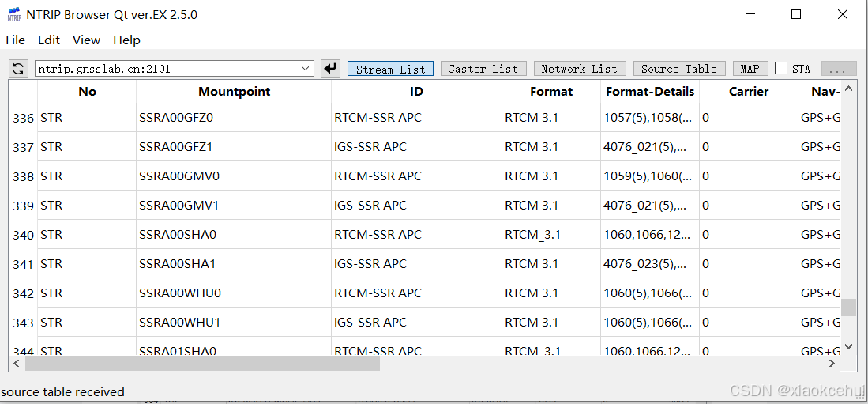
Task: Sort by the Mountpoint column header
Action: [x=234, y=92]
